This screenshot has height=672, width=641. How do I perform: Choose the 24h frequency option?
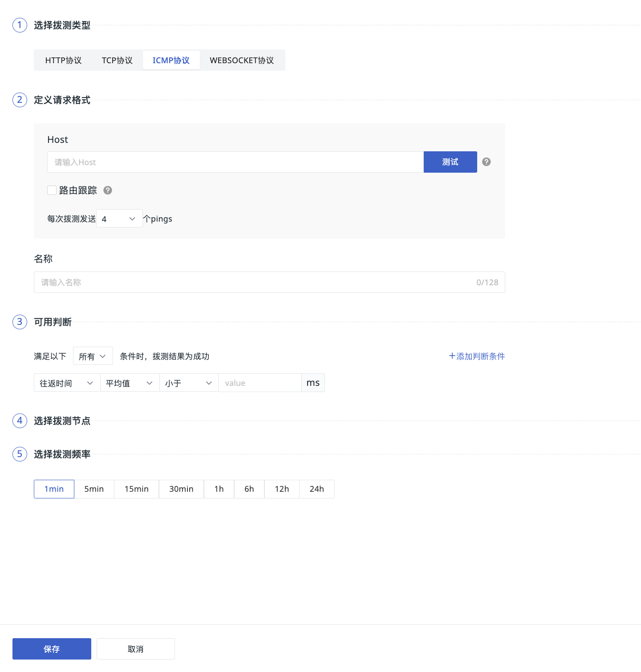316,489
